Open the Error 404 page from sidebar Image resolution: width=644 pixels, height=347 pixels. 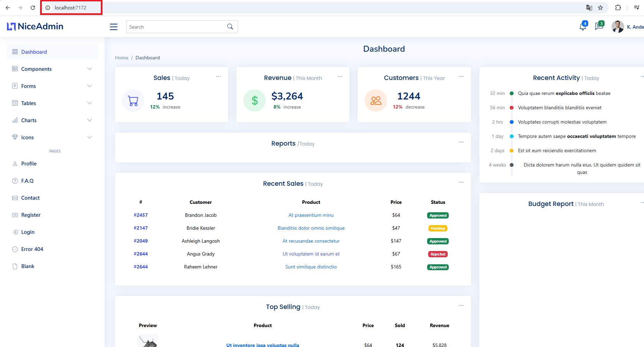point(52,249)
